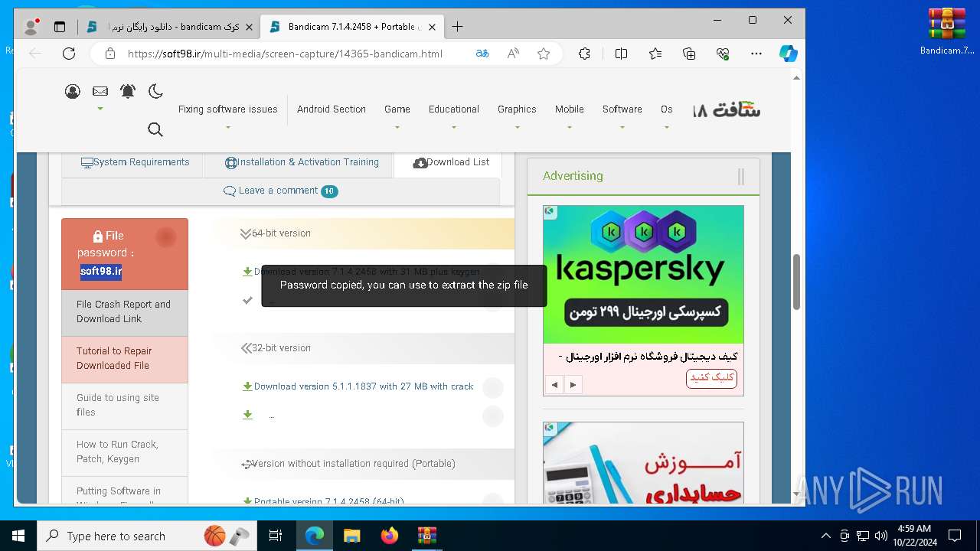Open Edge translate icon in address bar
This screenshot has width=980, height=551.
click(x=482, y=54)
